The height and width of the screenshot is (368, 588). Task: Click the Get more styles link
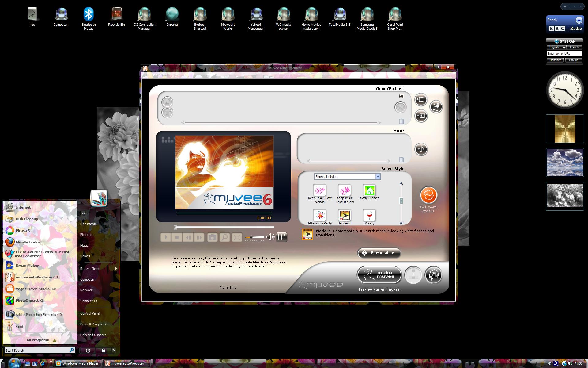click(x=428, y=209)
